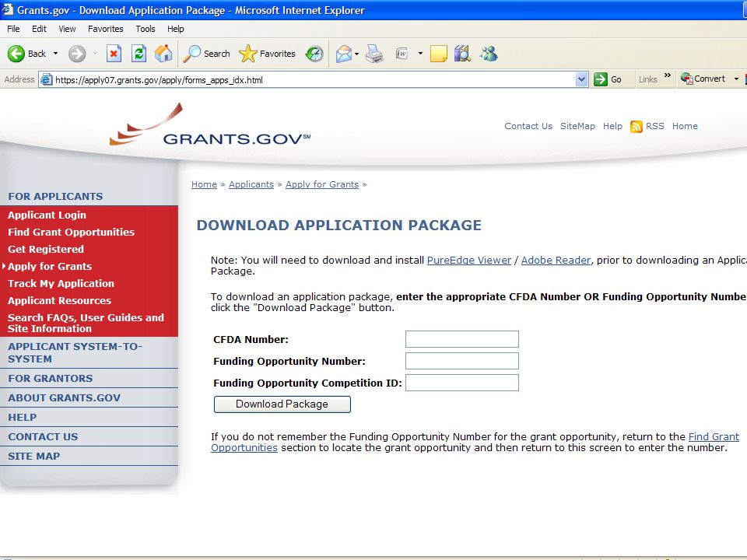
Task: Open the Site Map sidebar section
Action: pyautogui.click(x=33, y=457)
